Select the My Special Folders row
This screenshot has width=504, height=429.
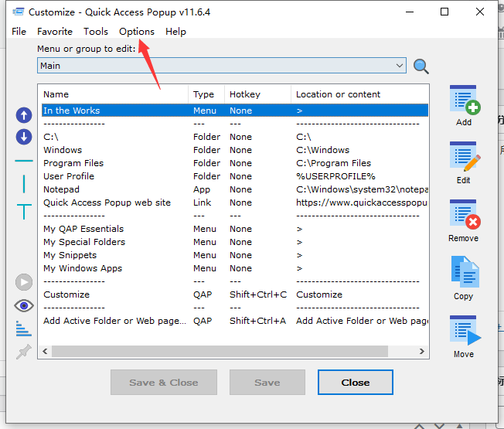pyautogui.click(x=235, y=242)
